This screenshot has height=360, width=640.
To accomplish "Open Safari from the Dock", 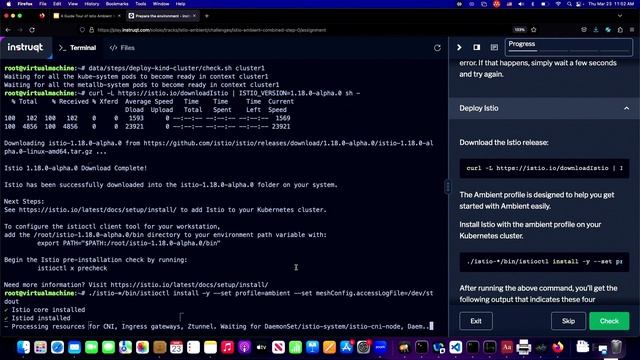I will (58, 347).
